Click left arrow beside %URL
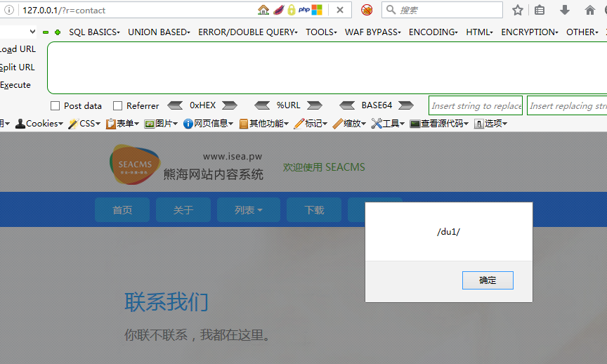607x364 pixels. point(262,105)
